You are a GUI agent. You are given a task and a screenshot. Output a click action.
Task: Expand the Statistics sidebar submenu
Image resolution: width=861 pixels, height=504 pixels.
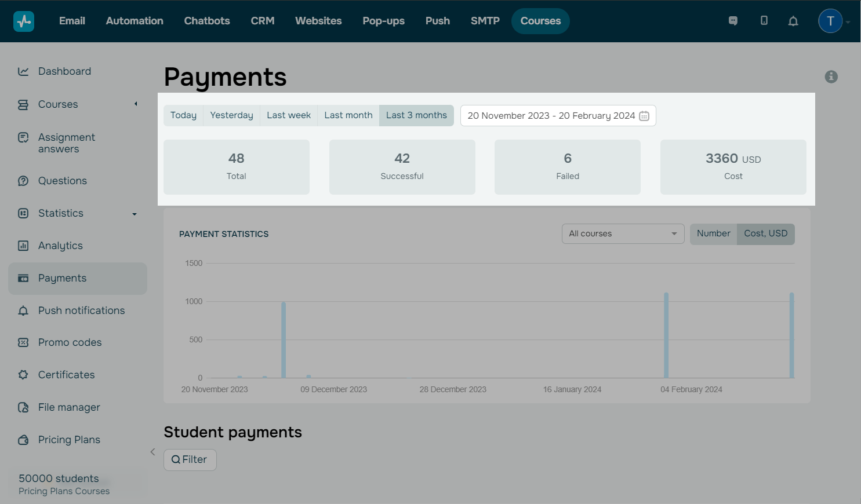click(135, 214)
